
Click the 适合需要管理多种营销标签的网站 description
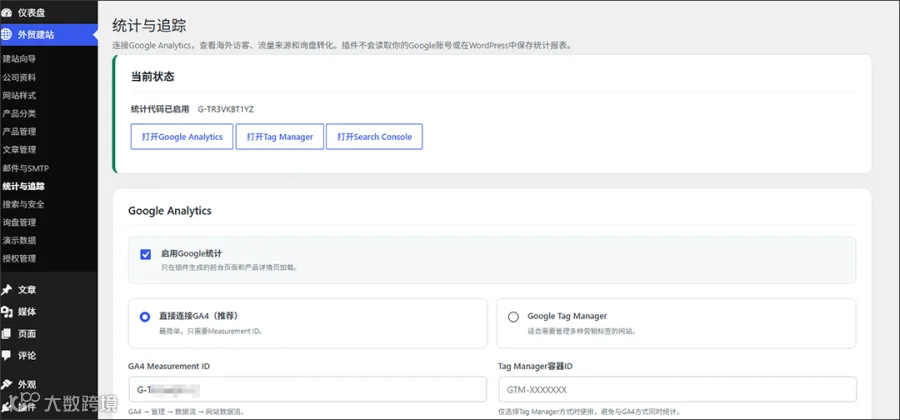(582, 331)
